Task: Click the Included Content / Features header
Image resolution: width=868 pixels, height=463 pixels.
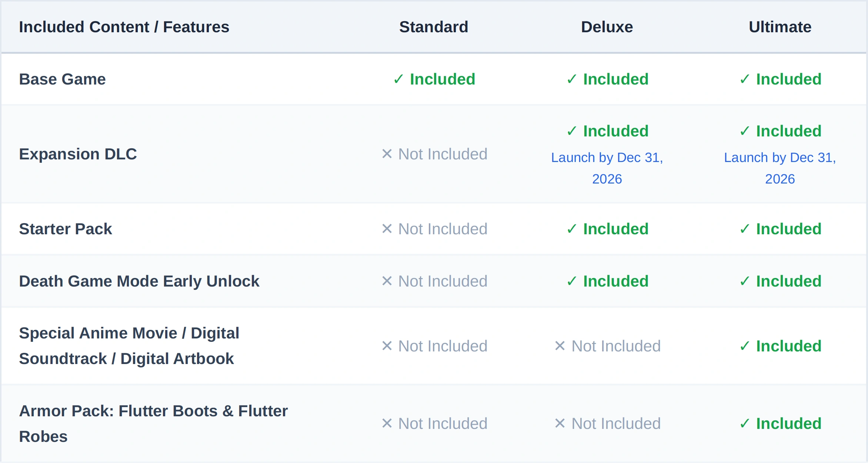Action: [x=124, y=27]
